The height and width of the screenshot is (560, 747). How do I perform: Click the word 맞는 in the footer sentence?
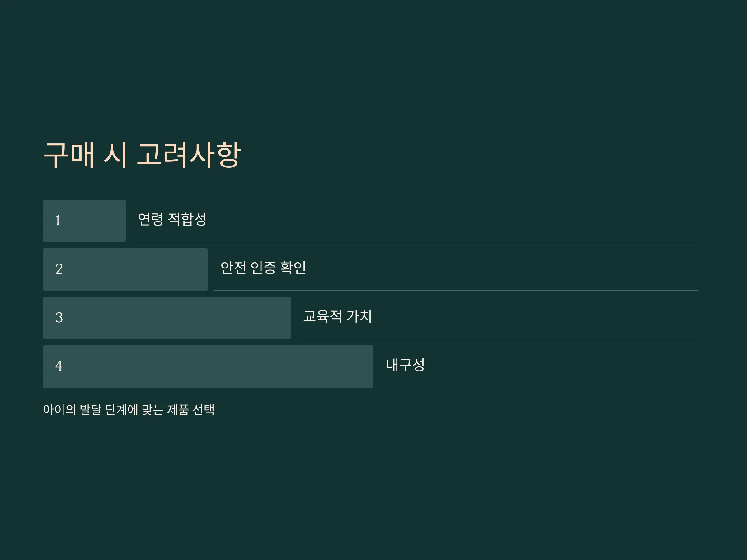[153, 410]
